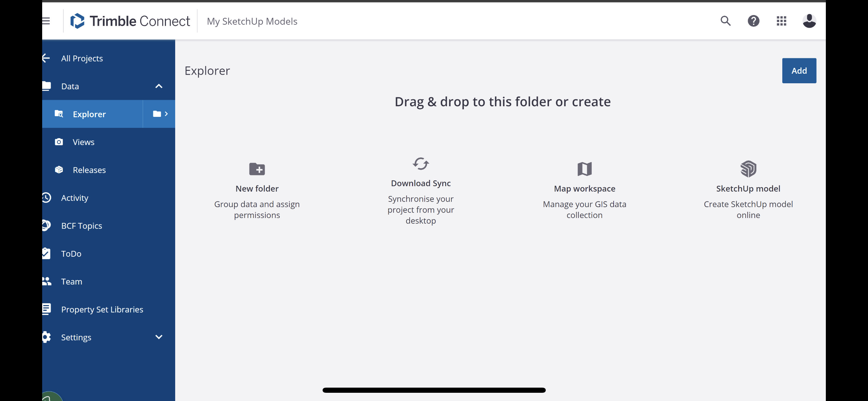
Task: Click the Add button
Action: click(799, 71)
